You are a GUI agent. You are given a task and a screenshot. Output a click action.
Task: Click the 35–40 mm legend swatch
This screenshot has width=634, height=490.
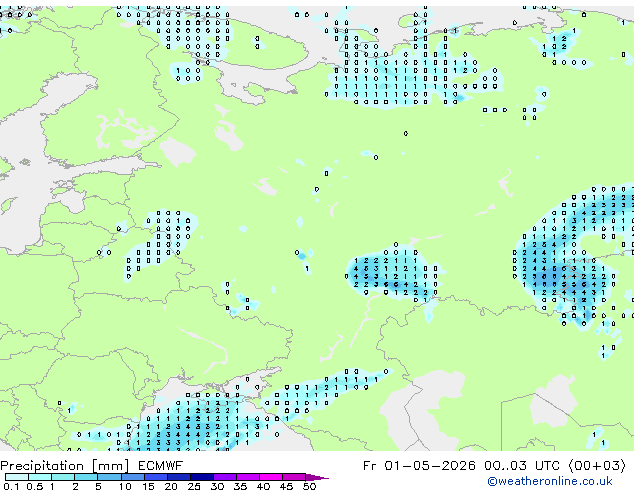click(247, 477)
